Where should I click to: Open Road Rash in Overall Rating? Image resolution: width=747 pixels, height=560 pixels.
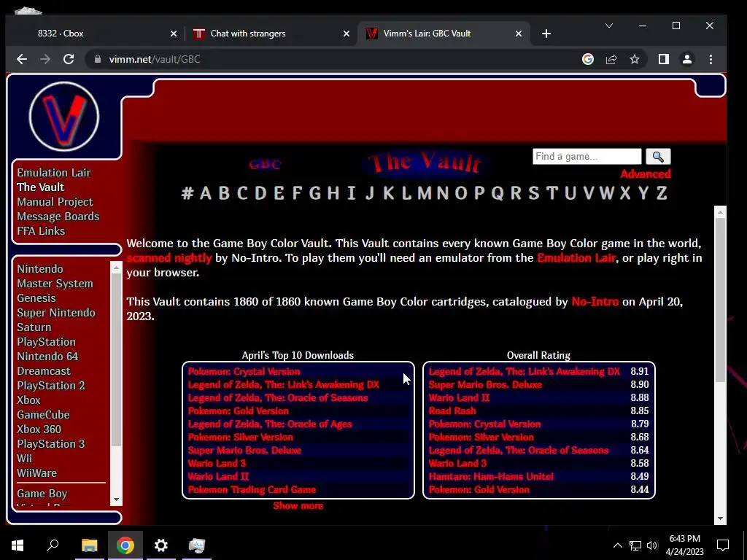(x=452, y=411)
